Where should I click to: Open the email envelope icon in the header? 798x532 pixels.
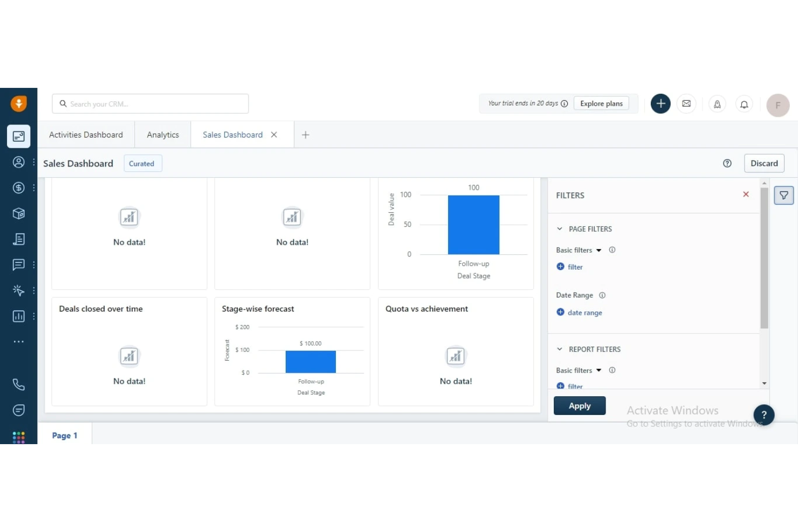point(686,103)
